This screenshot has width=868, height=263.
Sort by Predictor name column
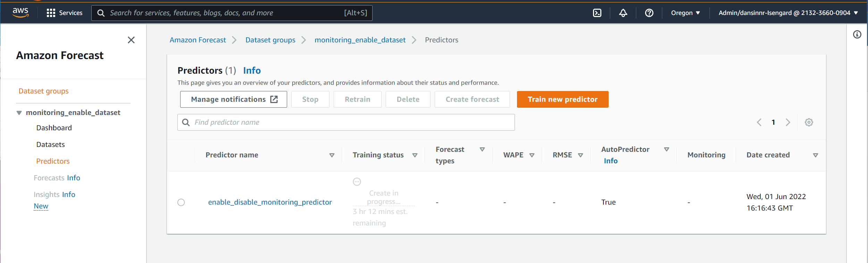[x=332, y=155]
